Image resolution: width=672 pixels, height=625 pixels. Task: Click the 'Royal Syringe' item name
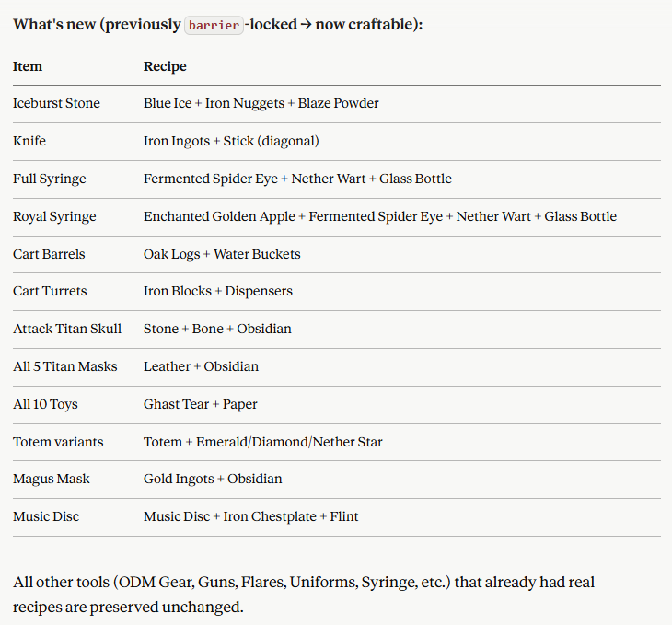point(54,216)
